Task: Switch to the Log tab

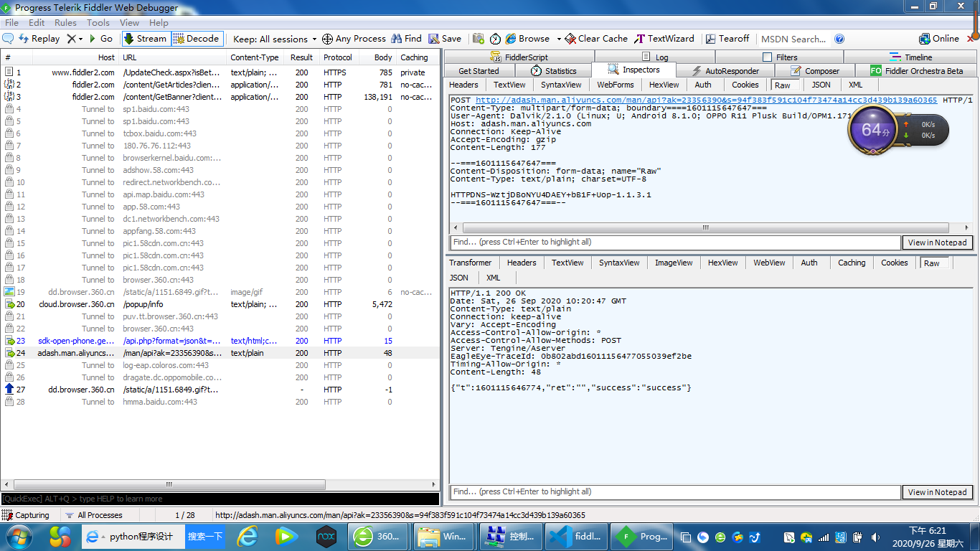Action: click(654, 57)
